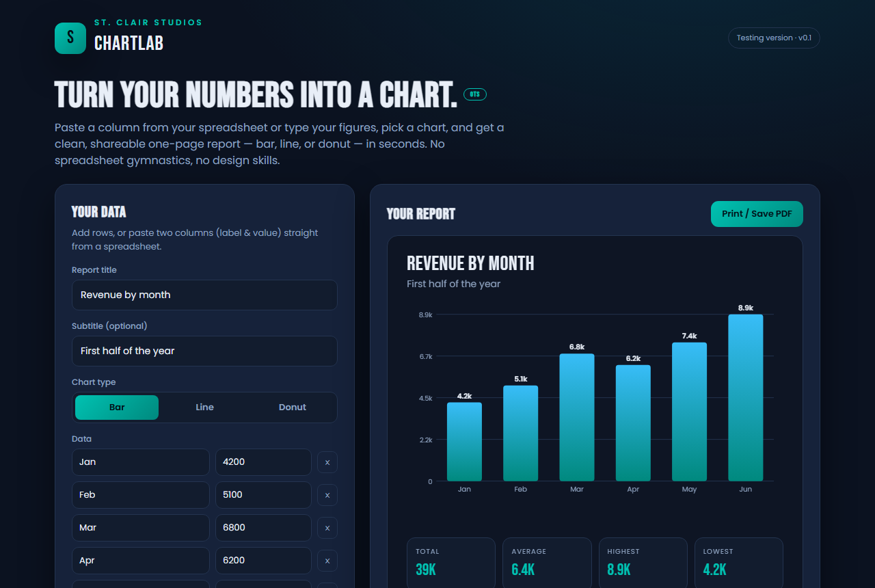Screen dimensions: 875x588
Task: Remove the Jan data row
Action: click(327, 462)
